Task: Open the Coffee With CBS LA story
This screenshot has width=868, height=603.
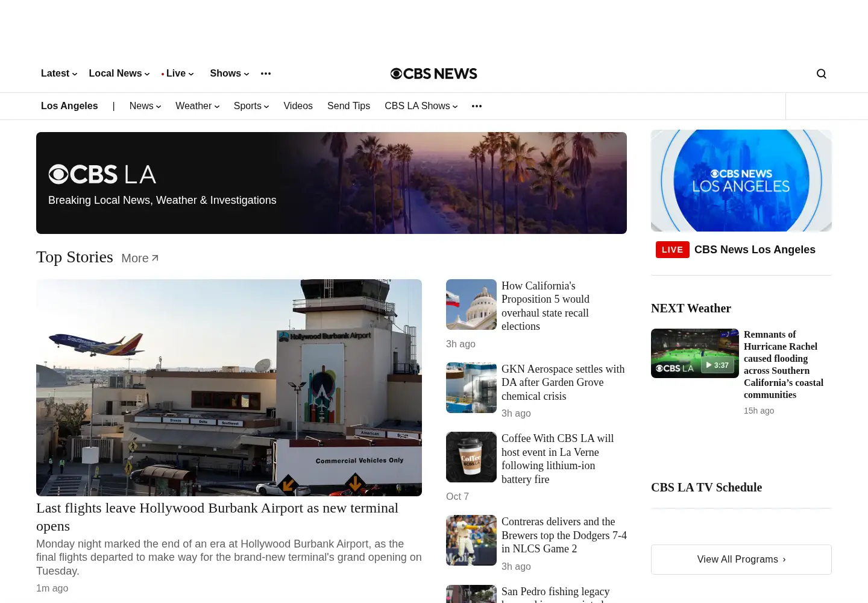Action: (x=558, y=459)
